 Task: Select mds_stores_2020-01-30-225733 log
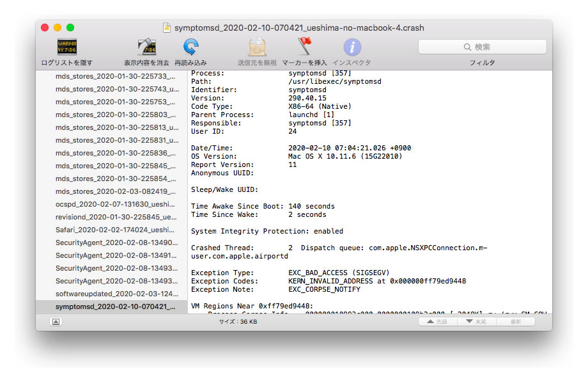pos(112,76)
